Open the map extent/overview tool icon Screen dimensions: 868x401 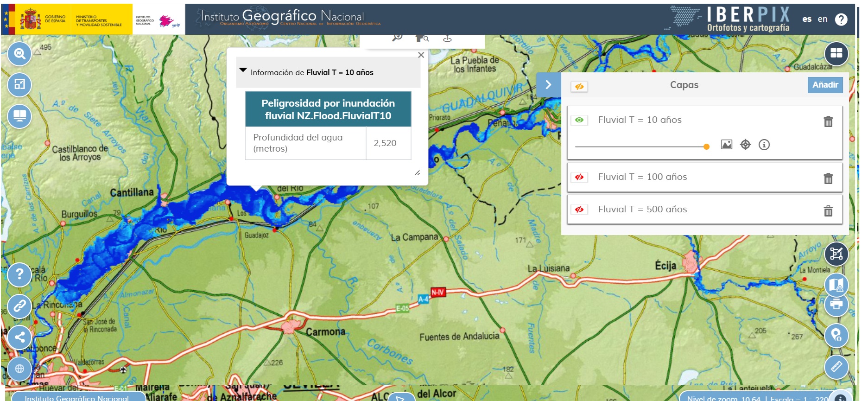pyautogui.click(x=19, y=84)
